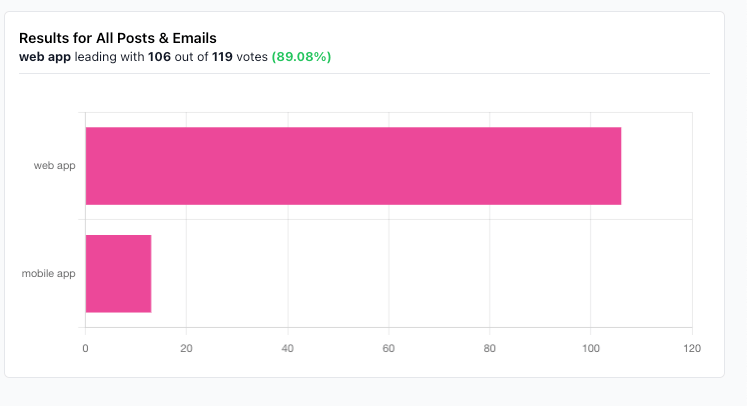
Task: Select the 'mobile app' y-axis label
Action: point(48,273)
